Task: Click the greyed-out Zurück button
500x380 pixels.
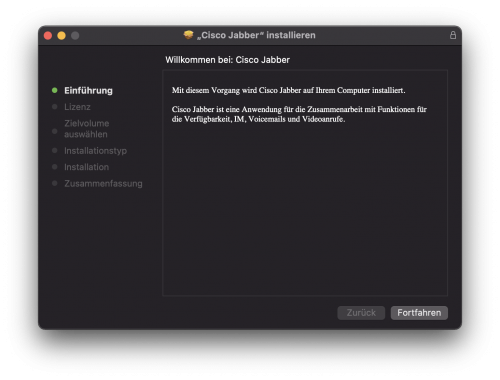Action: [x=361, y=313]
